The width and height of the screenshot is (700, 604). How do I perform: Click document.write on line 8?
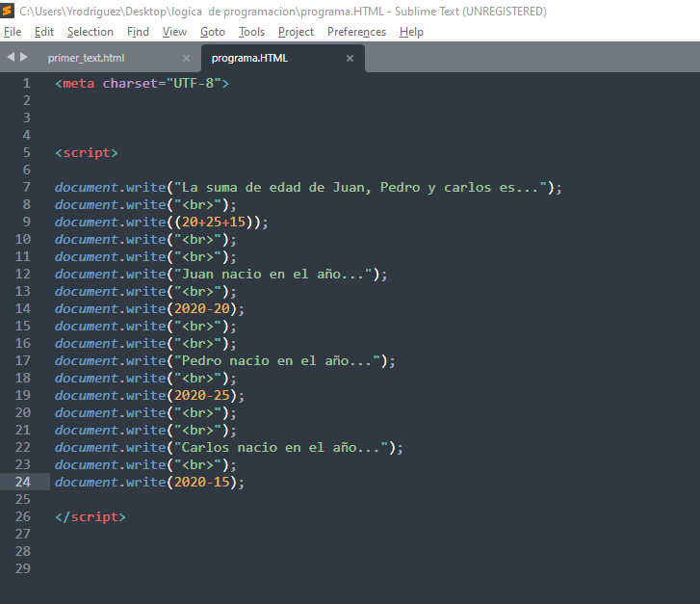(x=111, y=204)
